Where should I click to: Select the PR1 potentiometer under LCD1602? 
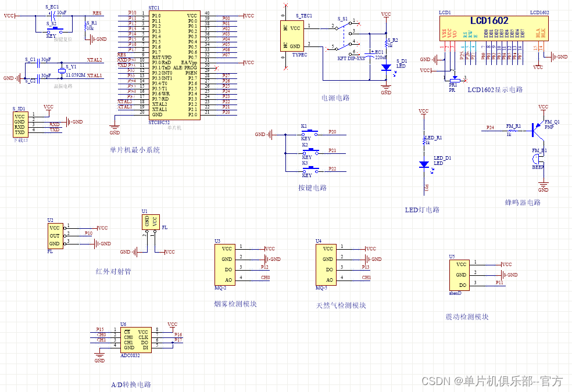click(455, 80)
